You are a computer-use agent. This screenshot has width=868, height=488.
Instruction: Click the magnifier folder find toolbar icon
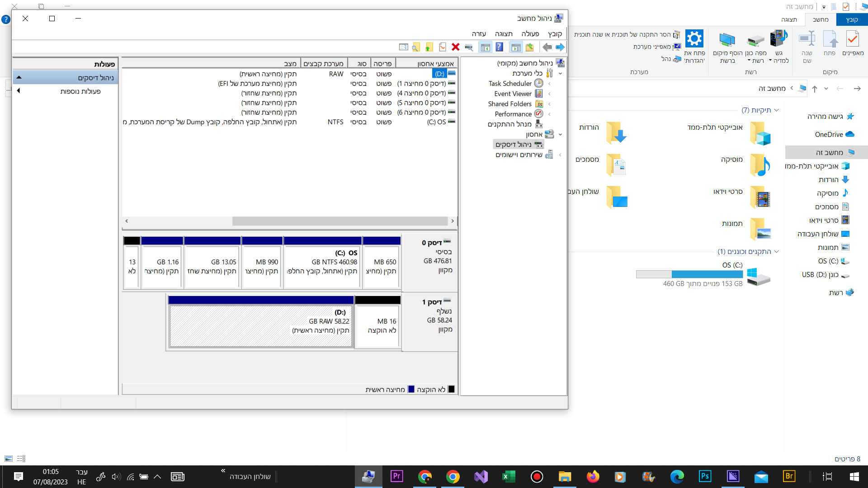(416, 47)
